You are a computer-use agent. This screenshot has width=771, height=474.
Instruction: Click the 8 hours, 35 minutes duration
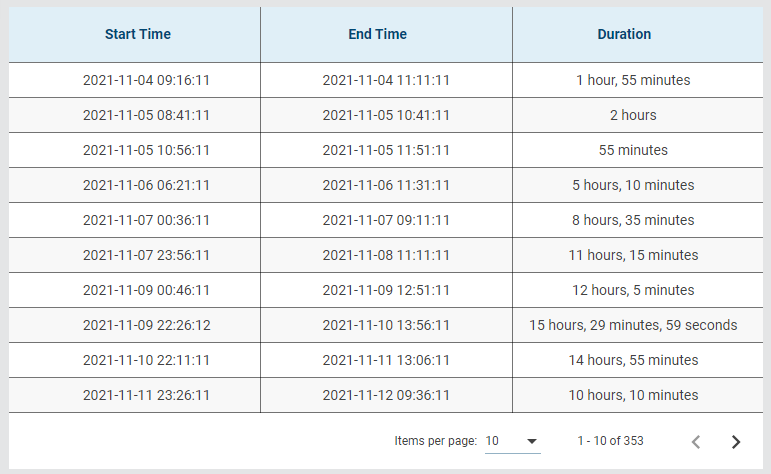click(633, 220)
